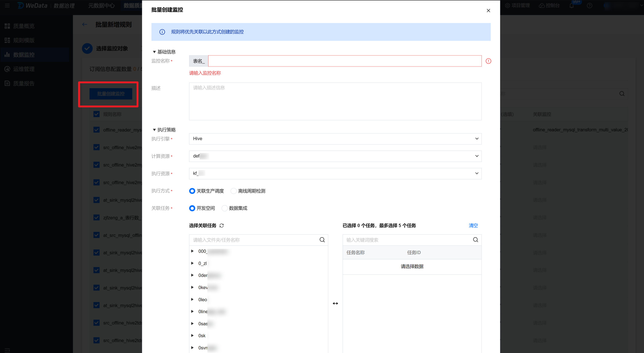644x353 pixels.
Task: Open the 执行资源 dropdown
Action: click(x=335, y=173)
